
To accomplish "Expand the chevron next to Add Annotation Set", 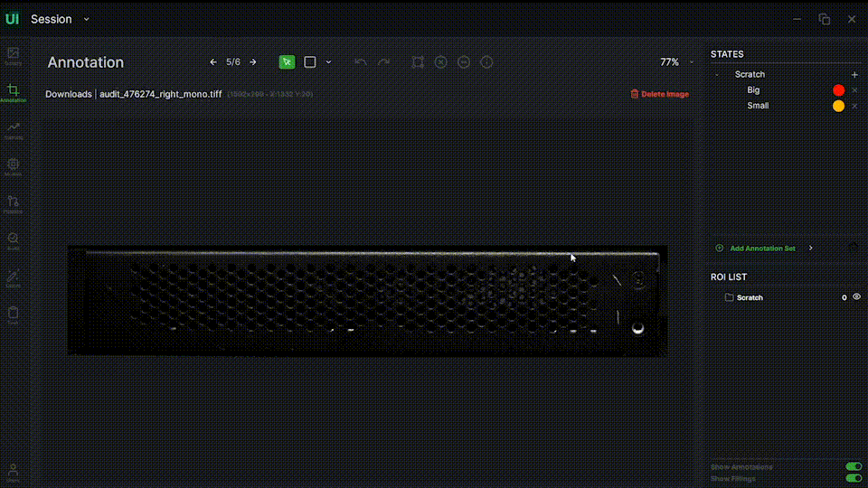I will click(811, 248).
